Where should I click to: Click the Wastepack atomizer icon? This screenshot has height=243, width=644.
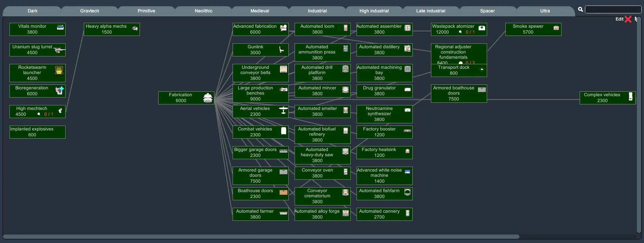(x=482, y=28)
